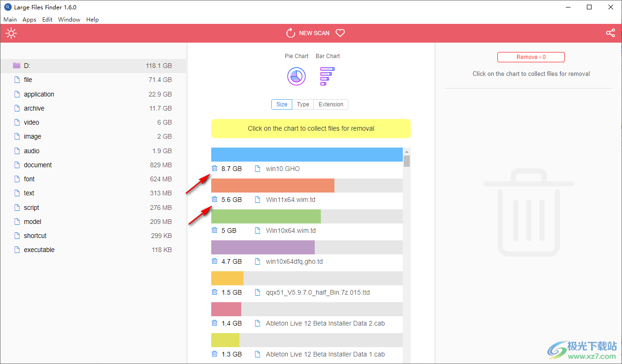Select the Size grouping tab

point(282,104)
